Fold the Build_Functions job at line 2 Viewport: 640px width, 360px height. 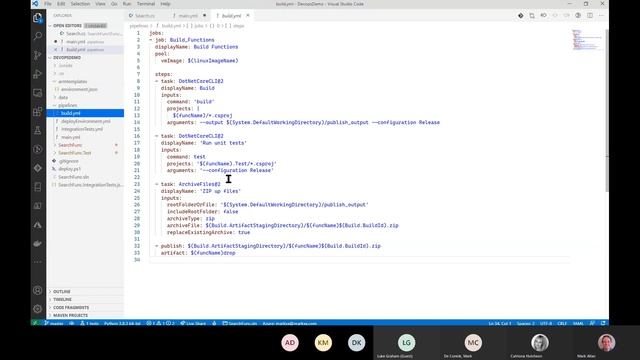pyautogui.click(x=151, y=40)
